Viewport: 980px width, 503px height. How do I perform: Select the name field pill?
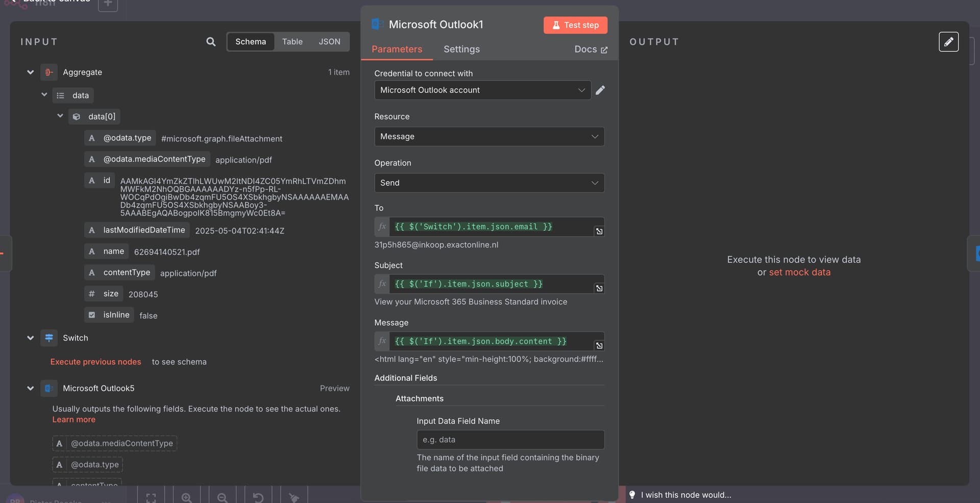(107, 251)
